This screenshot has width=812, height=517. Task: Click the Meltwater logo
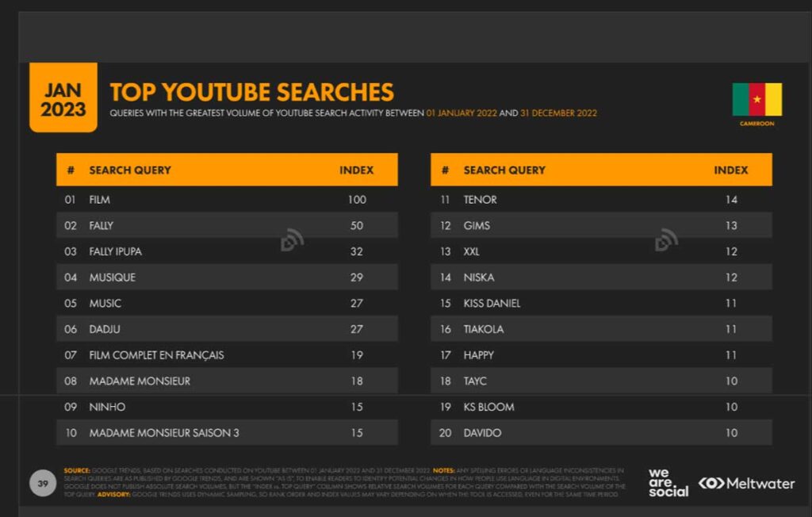746,484
